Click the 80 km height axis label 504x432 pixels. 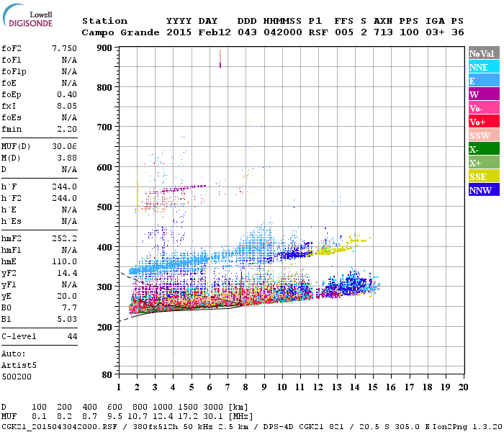(107, 375)
